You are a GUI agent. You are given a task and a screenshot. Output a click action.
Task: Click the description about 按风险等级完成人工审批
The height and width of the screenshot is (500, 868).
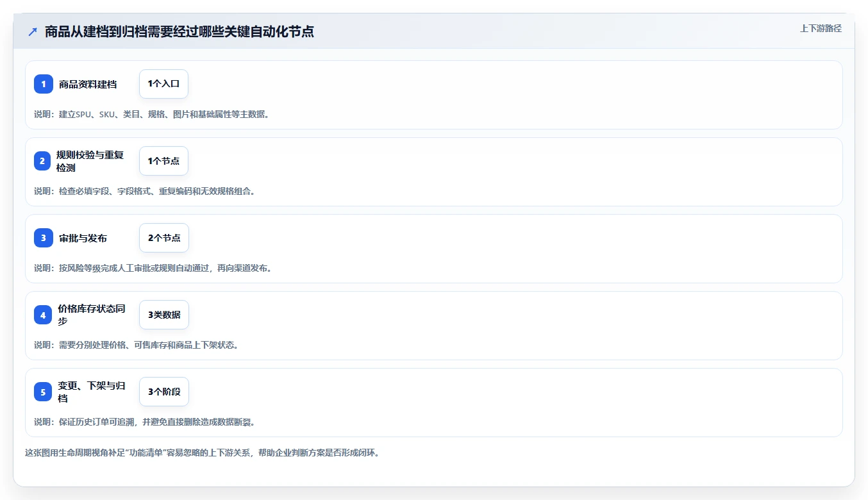pyautogui.click(x=153, y=268)
